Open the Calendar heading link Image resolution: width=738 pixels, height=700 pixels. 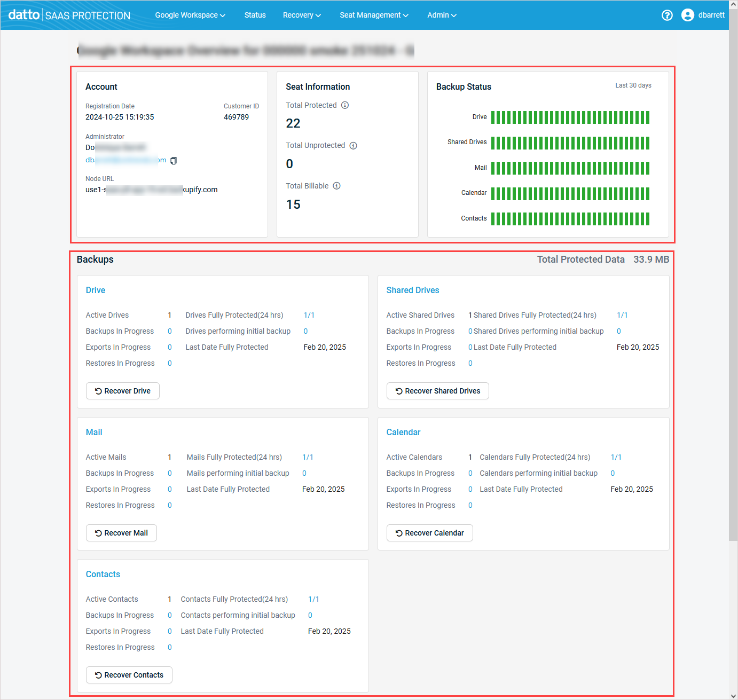point(404,432)
